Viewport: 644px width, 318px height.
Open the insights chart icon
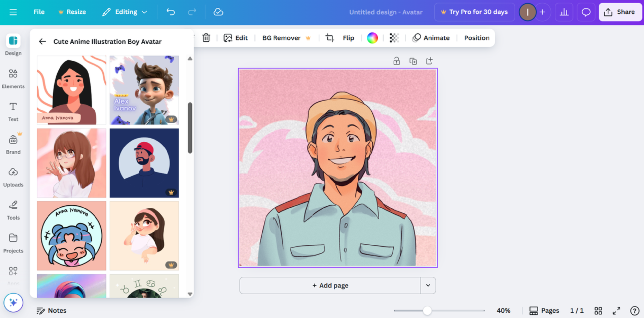pyautogui.click(x=564, y=12)
